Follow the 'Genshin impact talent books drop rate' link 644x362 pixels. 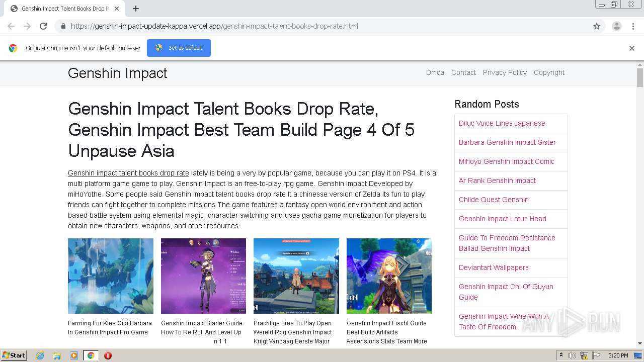click(x=128, y=173)
